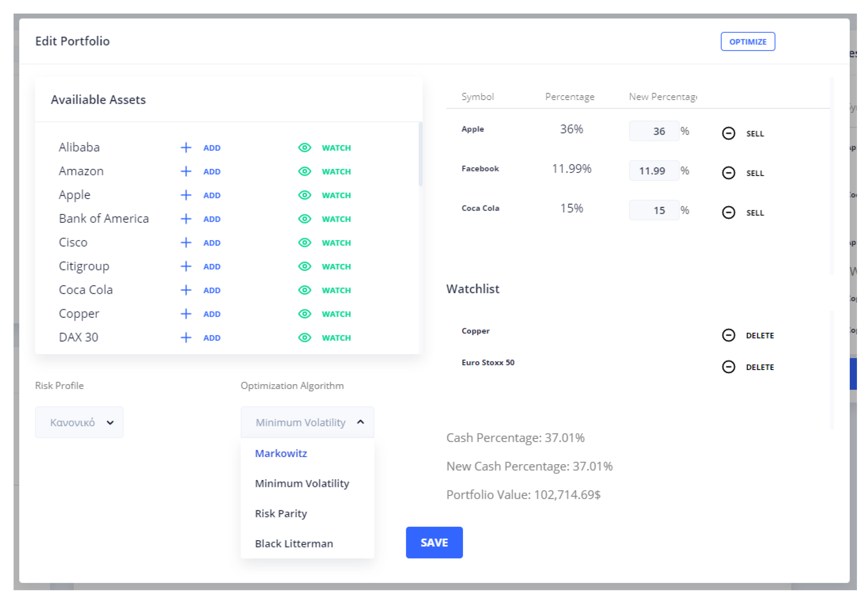
Task: Click the blue SAVE button
Action: click(x=434, y=542)
